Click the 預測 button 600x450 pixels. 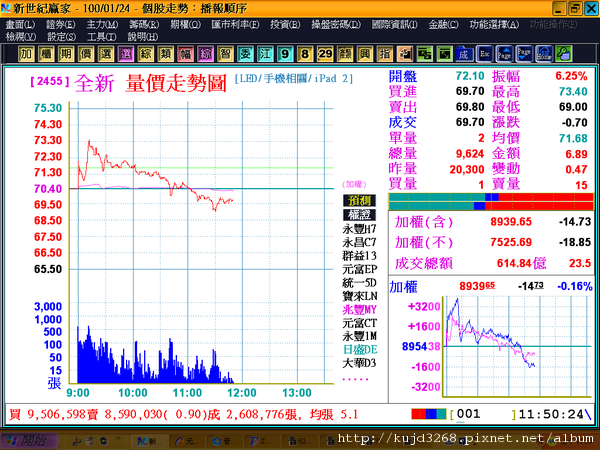[359, 201]
